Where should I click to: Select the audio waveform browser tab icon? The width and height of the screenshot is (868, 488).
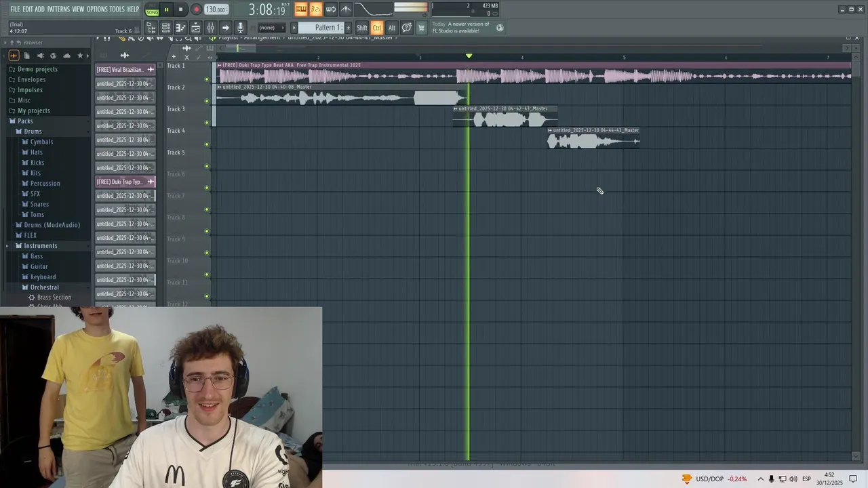14,56
